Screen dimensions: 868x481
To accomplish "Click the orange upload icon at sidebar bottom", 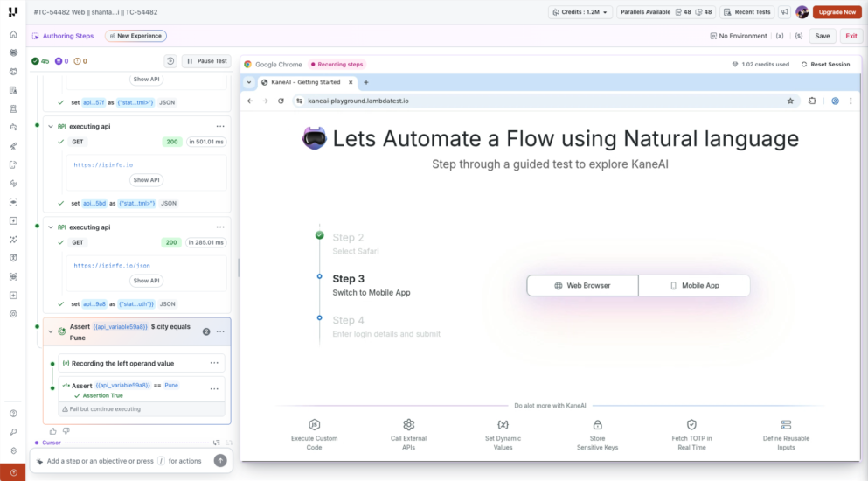I will [x=13, y=472].
